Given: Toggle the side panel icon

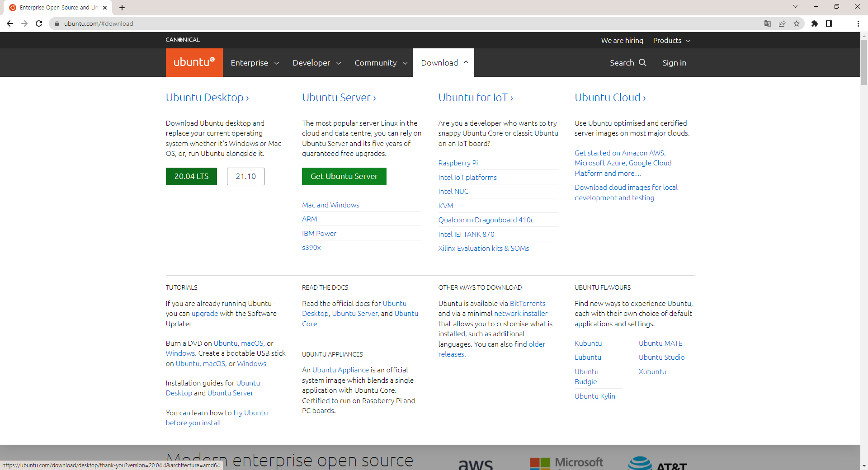Looking at the screenshot, I should coord(829,23).
